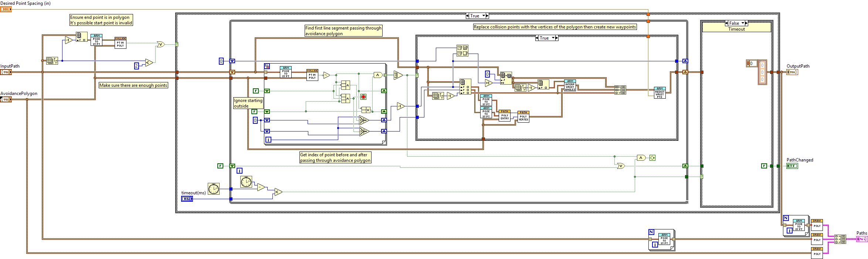868x259 pixels.
Task: Click the PathChanged boolean indicator terminal
Action: (792, 166)
